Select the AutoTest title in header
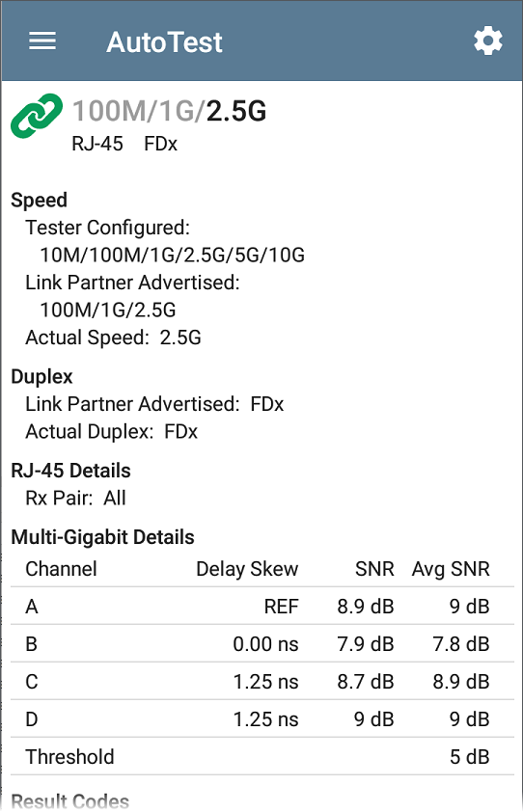The width and height of the screenshot is (523, 812). point(164,41)
